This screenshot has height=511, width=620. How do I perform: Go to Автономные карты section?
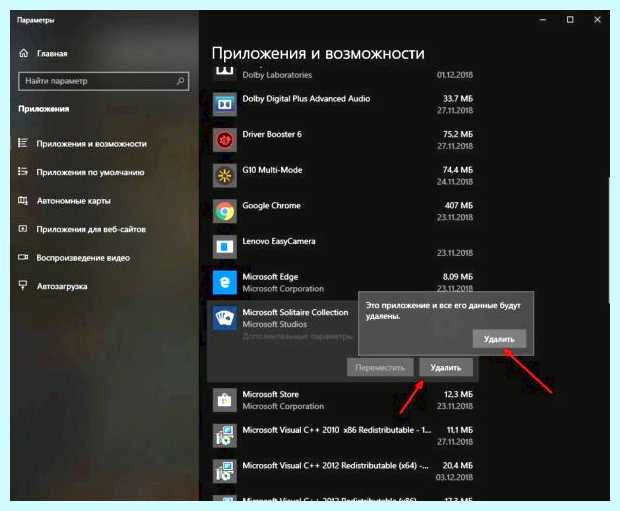[74, 201]
